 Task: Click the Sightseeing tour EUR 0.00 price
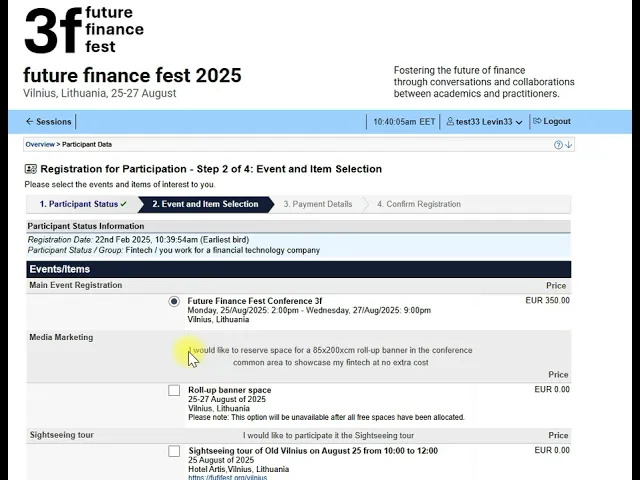(552, 450)
